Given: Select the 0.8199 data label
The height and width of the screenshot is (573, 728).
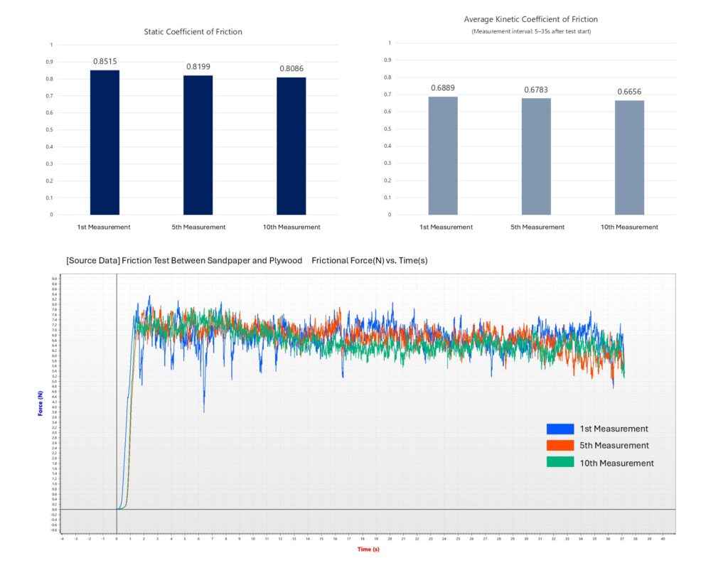Looking at the screenshot, I should click(x=198, y=67).
